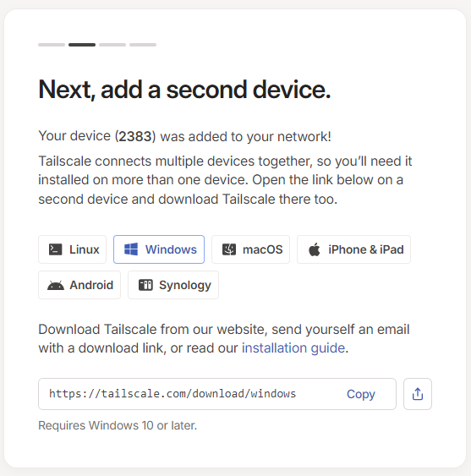Image resolution: width=471 pixels, height=476 pixels.
Task: Click the Apple logo icon
Action: (315, 249)
